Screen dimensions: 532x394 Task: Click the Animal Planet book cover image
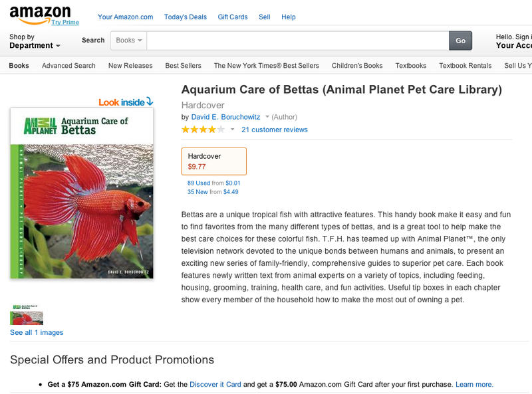pyautogui.click(x=82, y=193)
